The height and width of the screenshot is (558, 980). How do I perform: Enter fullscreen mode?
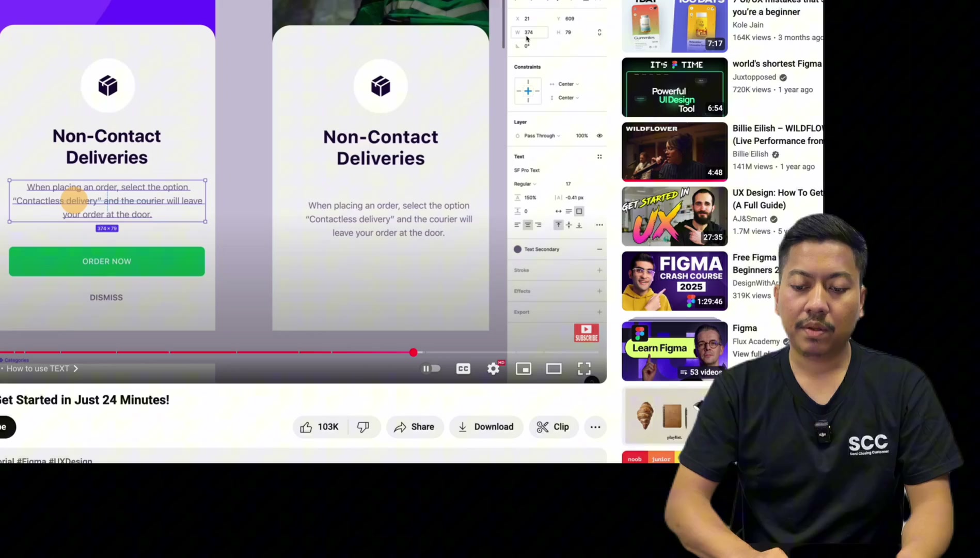(x=584, y=368)
